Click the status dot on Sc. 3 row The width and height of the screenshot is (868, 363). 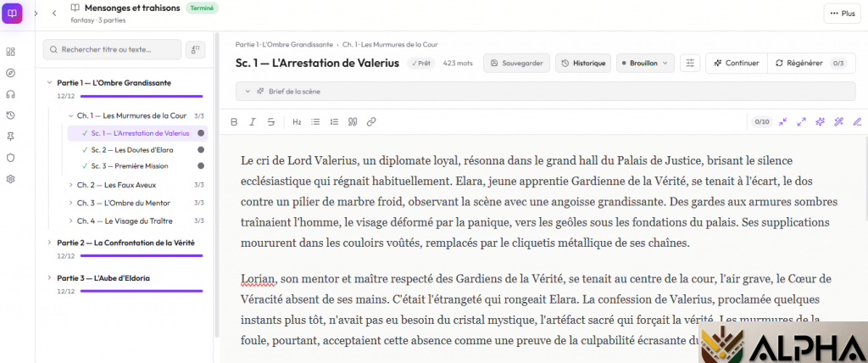click(201, 165)
